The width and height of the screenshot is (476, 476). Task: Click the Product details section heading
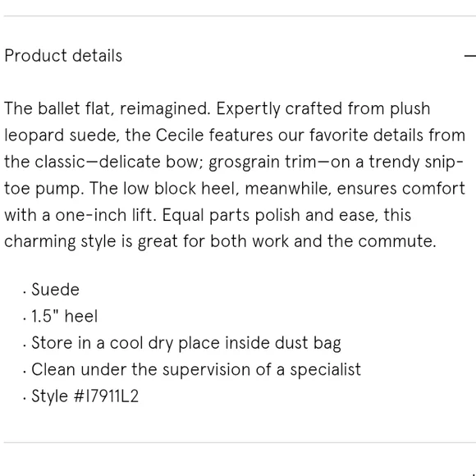tap(63, 56)
